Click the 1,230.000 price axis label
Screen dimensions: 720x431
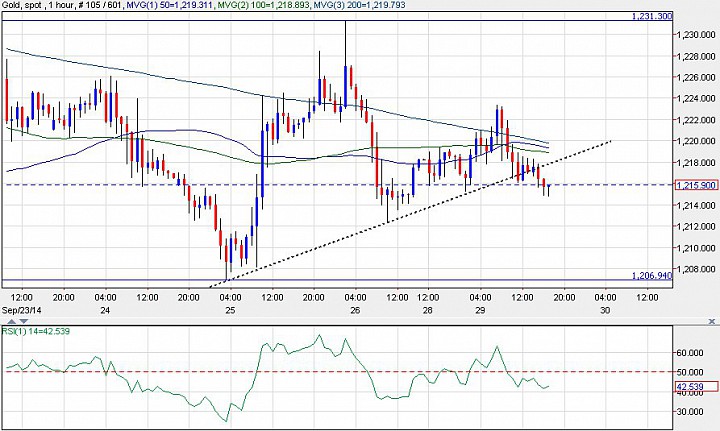[x=696, y=34]
